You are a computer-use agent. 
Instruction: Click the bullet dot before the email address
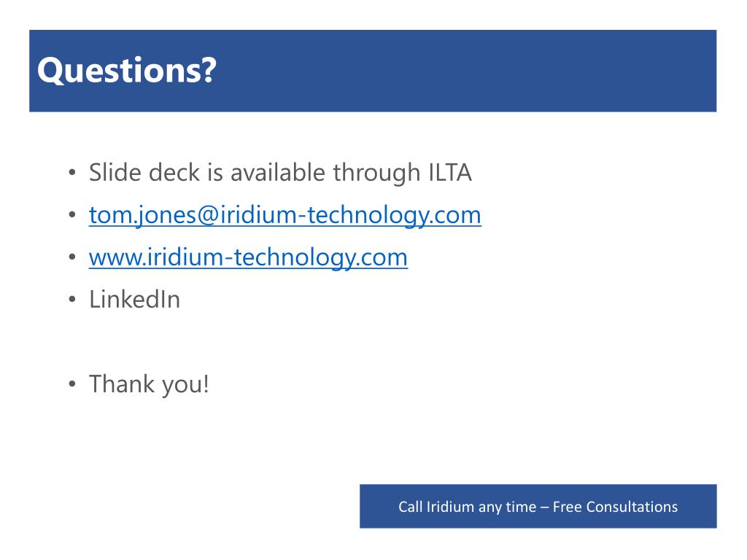coord(72,215)
